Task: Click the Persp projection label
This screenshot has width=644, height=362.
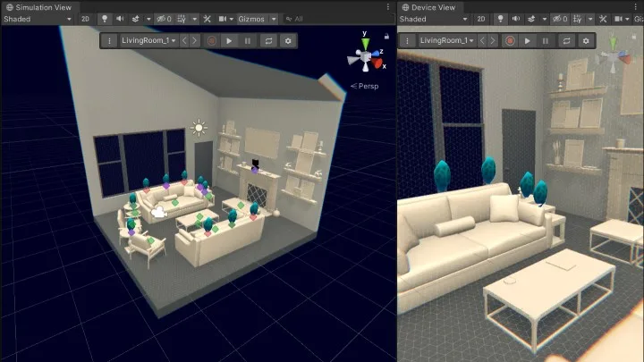Action: click(x=365, y=86)
